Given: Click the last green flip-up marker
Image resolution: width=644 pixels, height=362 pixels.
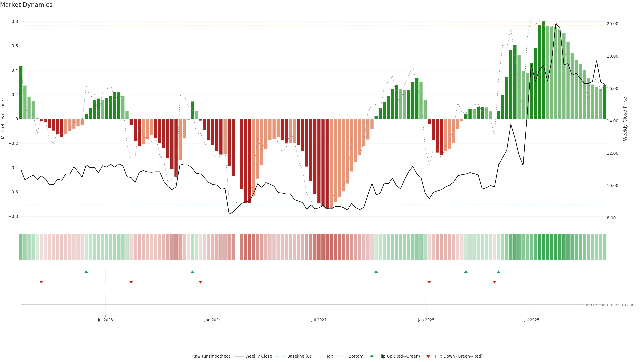Looking at the screenshot, I should [498, 272].
